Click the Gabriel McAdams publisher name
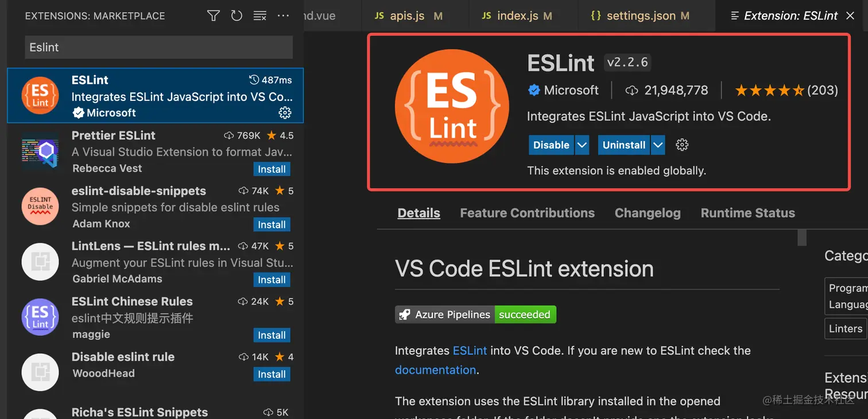 point(117,279)
